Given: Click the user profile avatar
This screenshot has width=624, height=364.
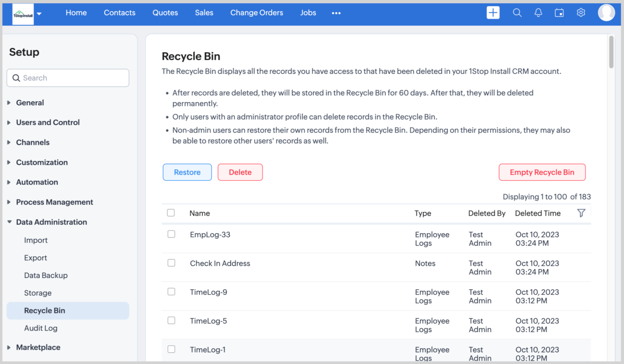Looking at the screenshot, I should 606,13.
